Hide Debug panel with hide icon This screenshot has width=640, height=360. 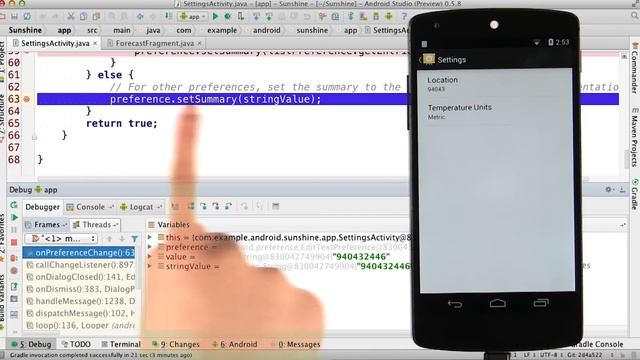pos(622,189)
